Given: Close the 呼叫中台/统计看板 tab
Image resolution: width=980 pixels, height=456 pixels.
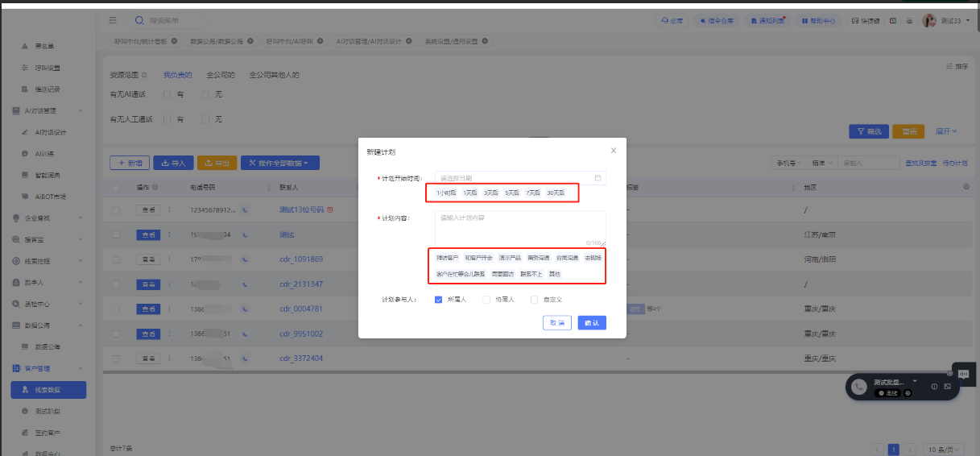Looking at the screenshot, I should (174, 40).
